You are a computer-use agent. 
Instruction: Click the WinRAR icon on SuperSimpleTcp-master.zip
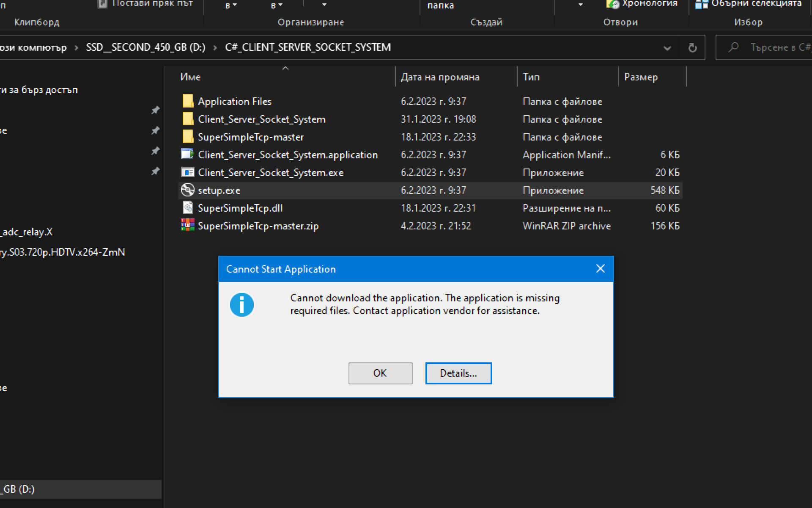coord(187,226)
